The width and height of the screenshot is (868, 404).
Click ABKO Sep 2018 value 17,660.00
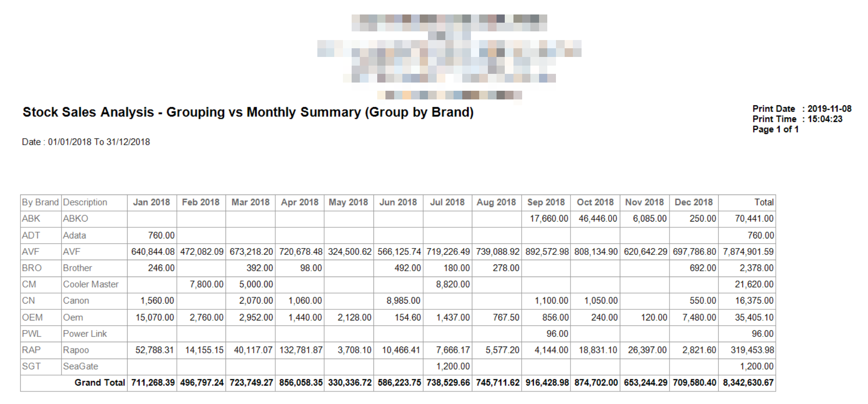549,219
